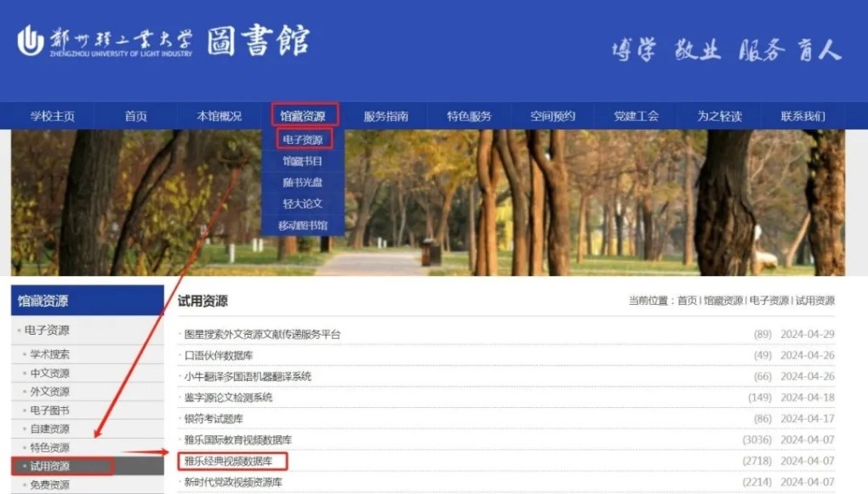The image size is (868, 494).
Task: Choose 馆藏书目 in the dropdown list
Action: [303, 160]
